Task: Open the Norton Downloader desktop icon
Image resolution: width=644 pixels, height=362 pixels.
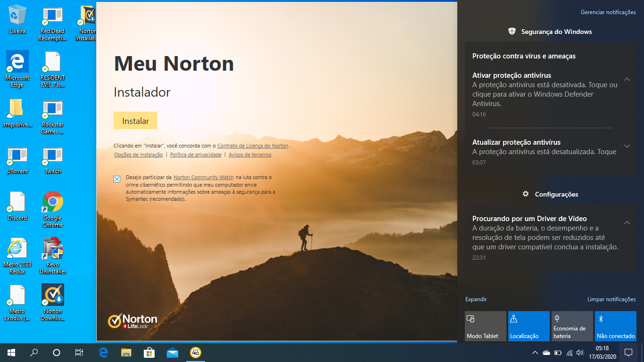Action: (52, 303)
